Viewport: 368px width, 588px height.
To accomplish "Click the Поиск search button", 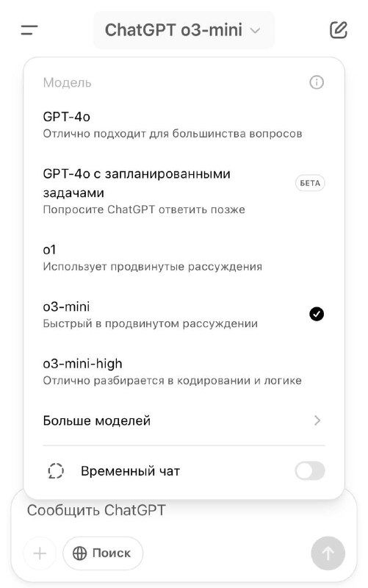I will (103, 553).
